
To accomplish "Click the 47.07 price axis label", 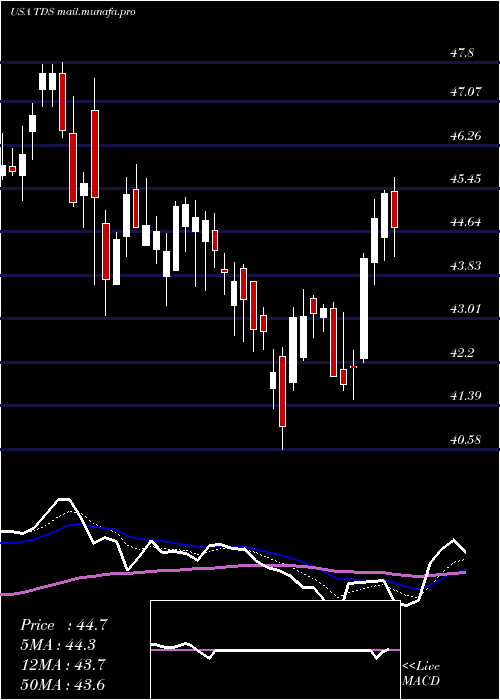I will (465, 92).
